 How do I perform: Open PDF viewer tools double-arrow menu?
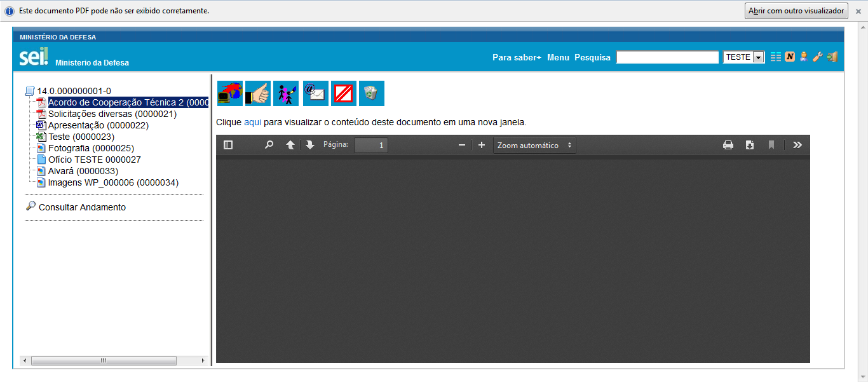coord(797,145)
